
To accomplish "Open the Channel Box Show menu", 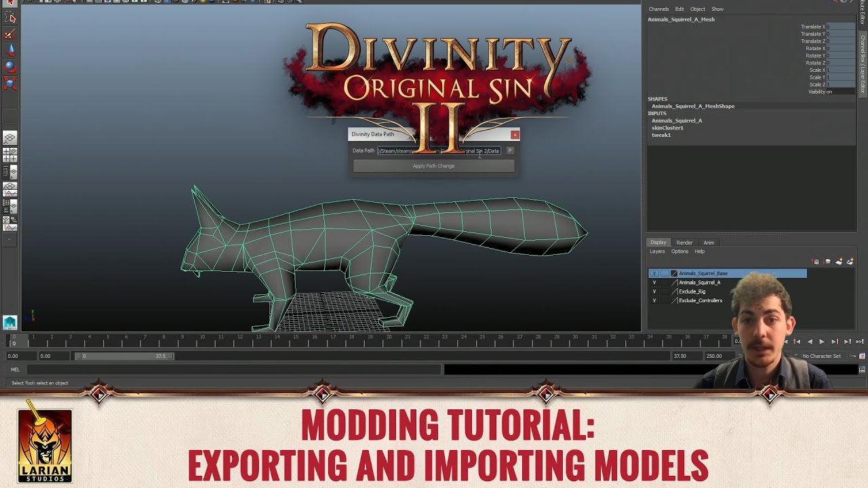I will (717, 9).
